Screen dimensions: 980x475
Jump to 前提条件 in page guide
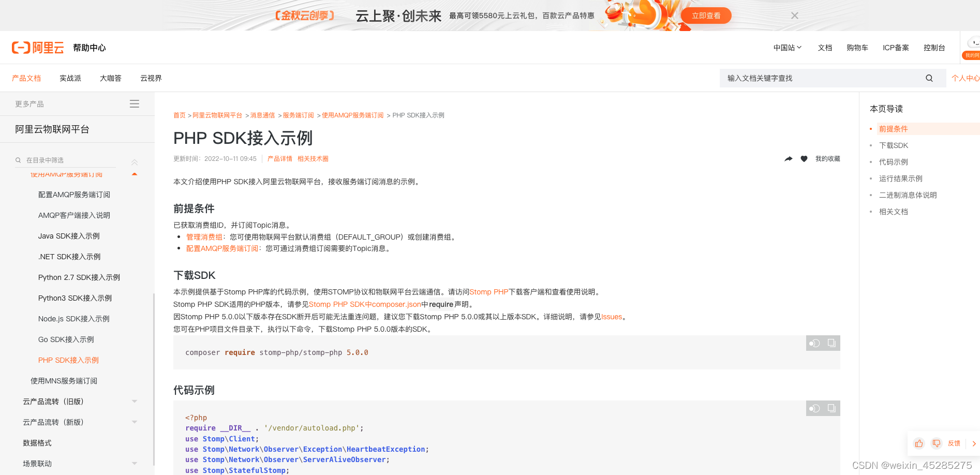tap(894, 129)
